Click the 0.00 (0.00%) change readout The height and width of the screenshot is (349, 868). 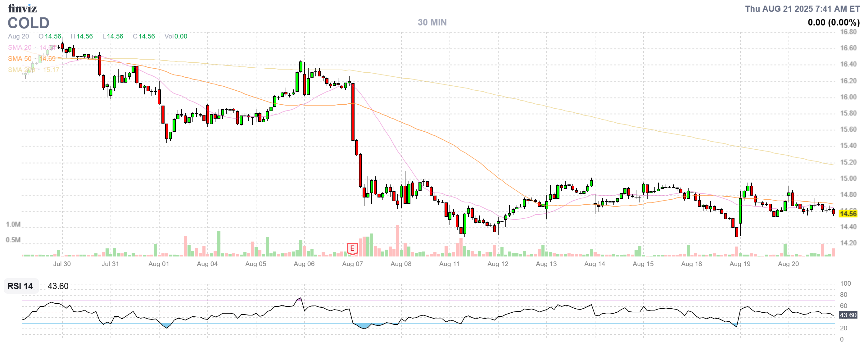tap(833, 23)
